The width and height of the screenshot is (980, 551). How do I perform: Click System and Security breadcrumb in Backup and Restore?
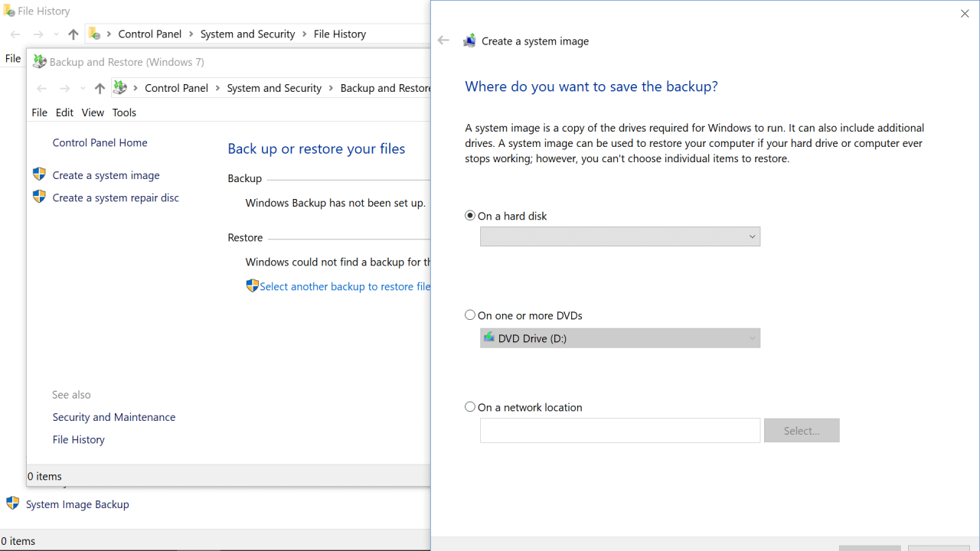point(275,88)
